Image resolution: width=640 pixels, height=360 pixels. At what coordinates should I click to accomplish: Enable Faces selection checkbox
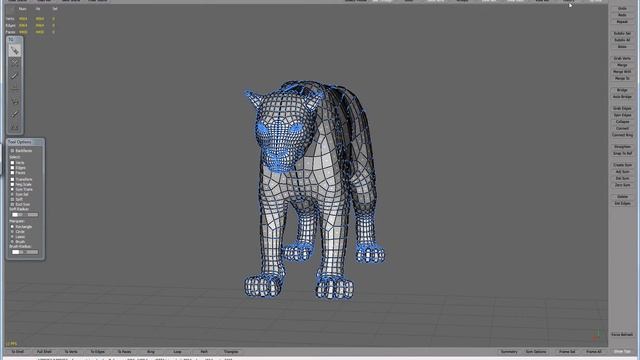pos(12,173)
